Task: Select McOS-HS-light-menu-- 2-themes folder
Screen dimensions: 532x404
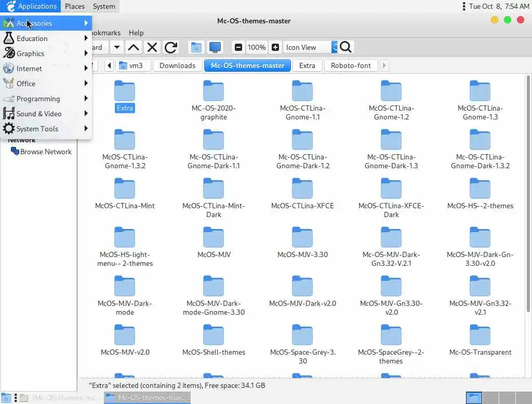Action: [125, 237]
